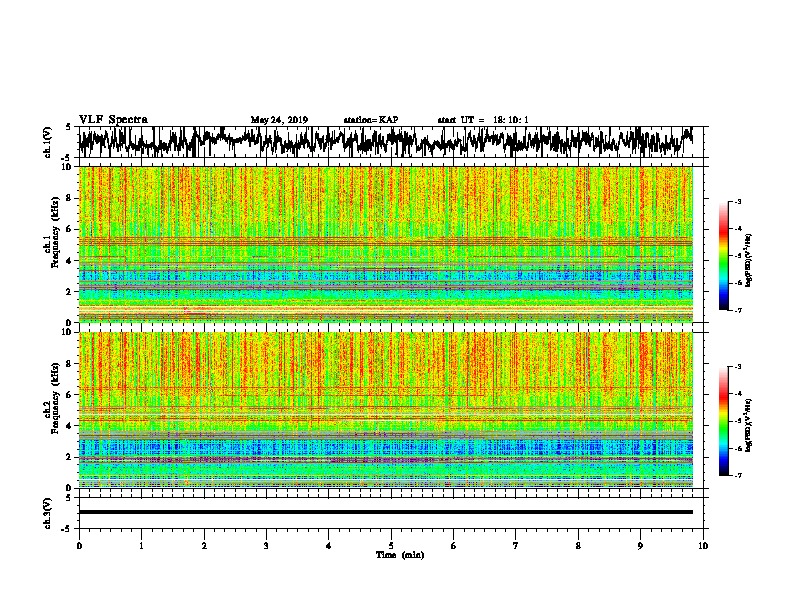
Task: Click the ch.1 spectrogram color scale bar
Action: (723, 256)
